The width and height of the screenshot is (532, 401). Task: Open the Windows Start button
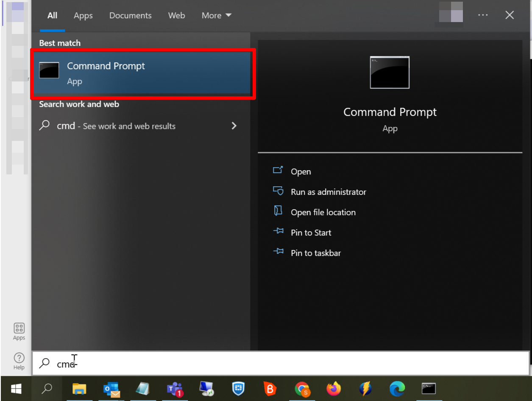pos(17,388)
